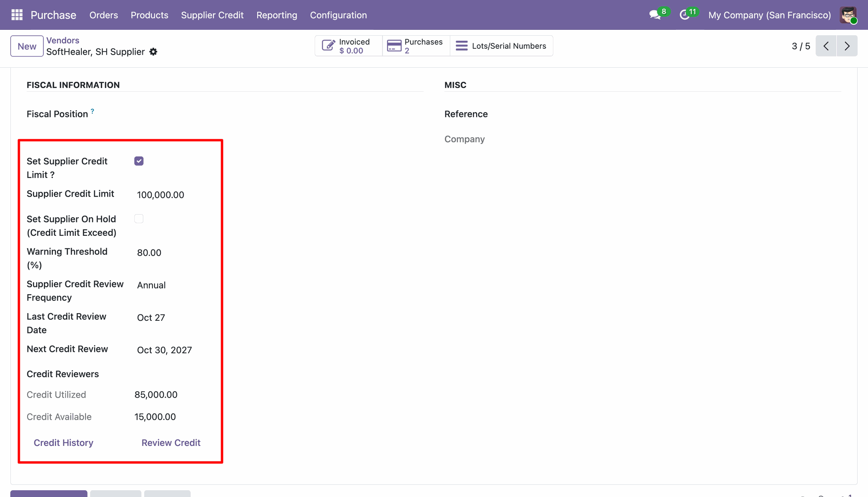Viewport: 868px width, 497px height.
Task: Open the activities clock icon
Action: click(684, 15)
